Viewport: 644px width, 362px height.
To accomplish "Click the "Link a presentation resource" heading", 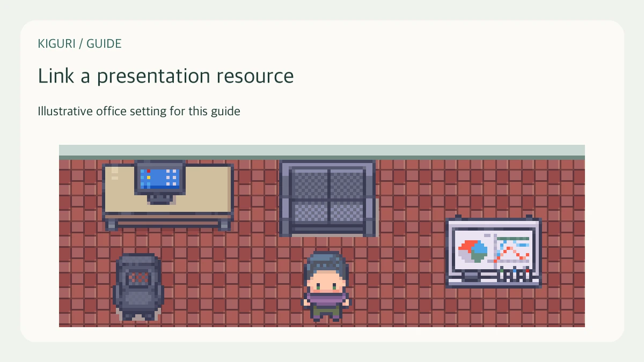I will [166, 76].
